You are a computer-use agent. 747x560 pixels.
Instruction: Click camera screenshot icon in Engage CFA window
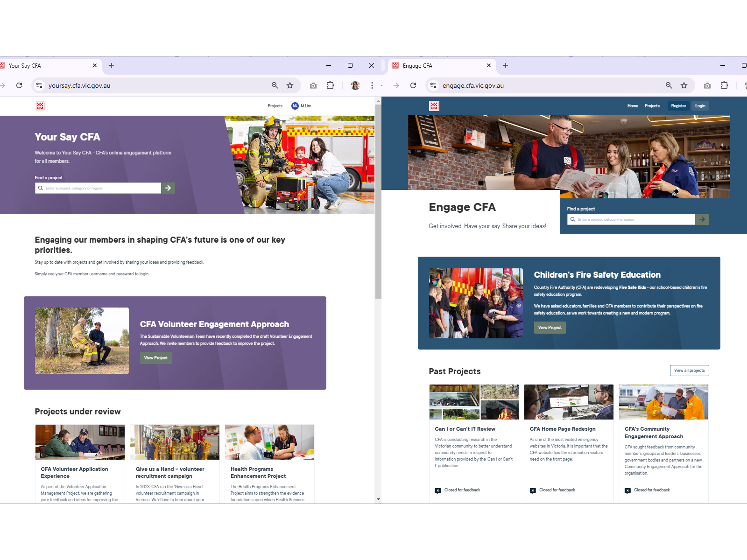[x=707, y=85]
